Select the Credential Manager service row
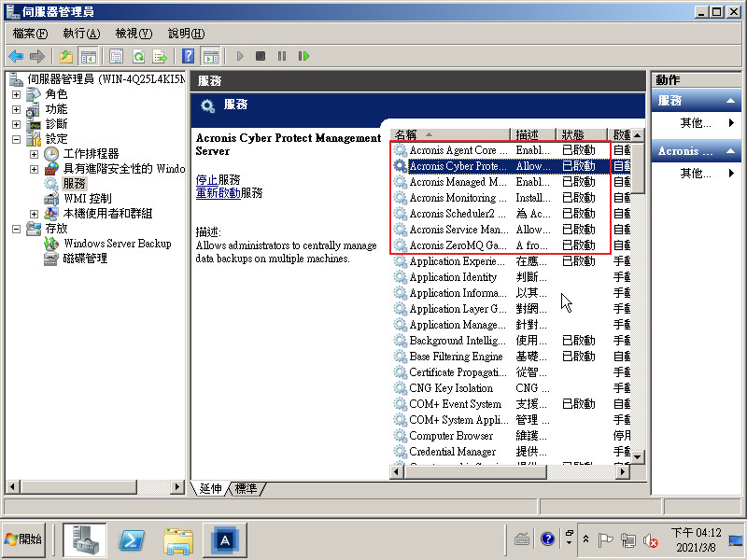This screenshot has height=560, width=747. tap(511, 452)
